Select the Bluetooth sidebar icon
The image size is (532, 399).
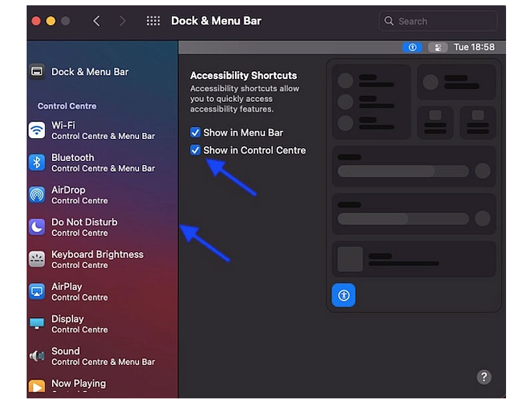(37, 162)
